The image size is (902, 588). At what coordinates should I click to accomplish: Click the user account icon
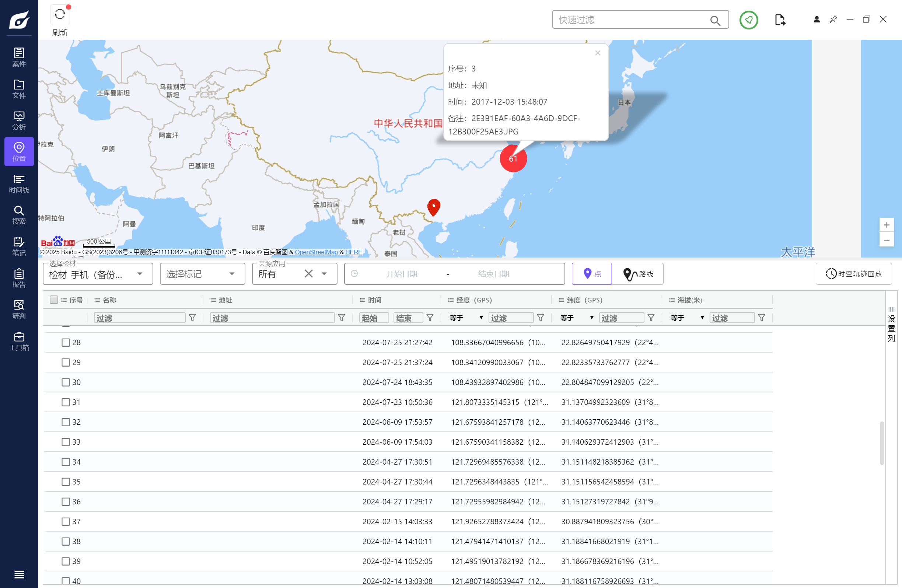pyautogui.click(x=817, y=19)
